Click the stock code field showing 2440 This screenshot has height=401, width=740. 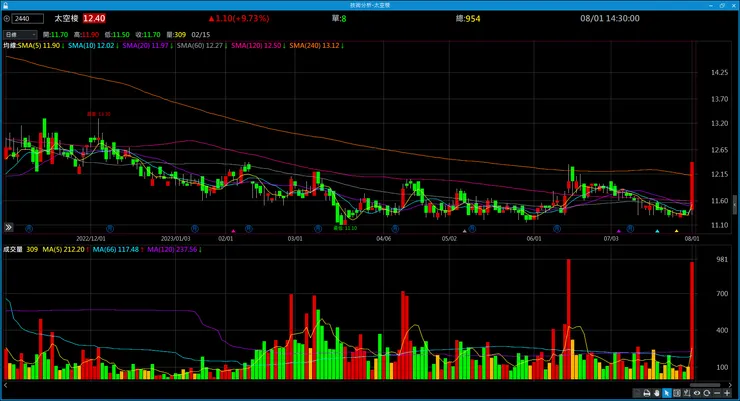coord(28,18)
